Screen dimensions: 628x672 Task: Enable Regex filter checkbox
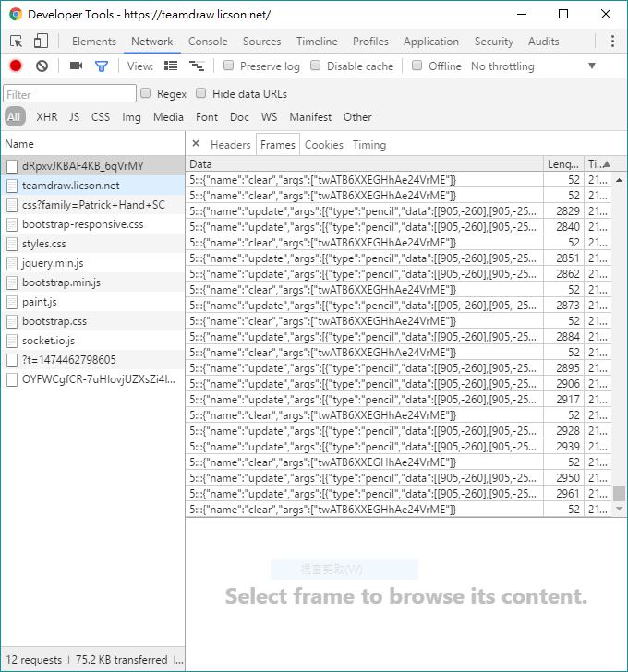click(146, 93)
